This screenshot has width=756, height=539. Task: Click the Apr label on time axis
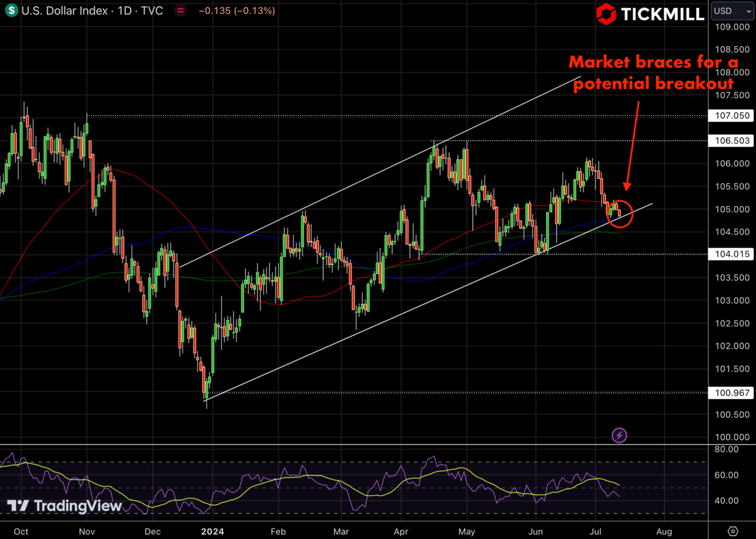401,531
